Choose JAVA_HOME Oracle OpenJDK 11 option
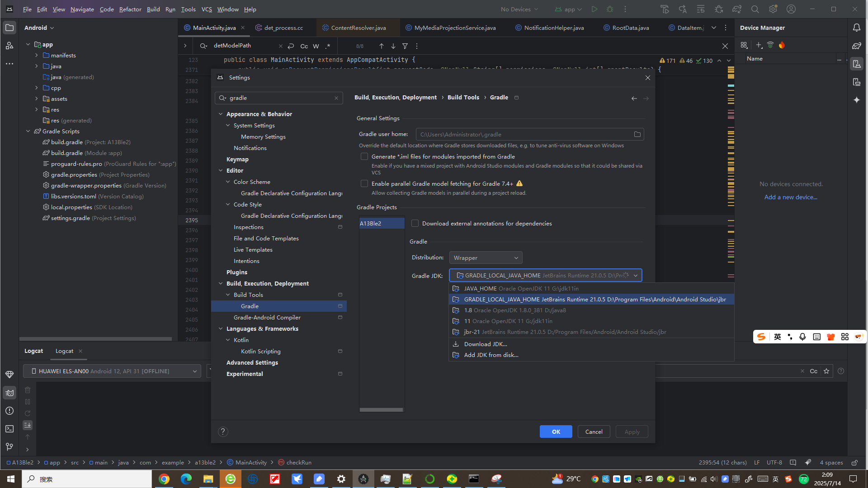 click(x=591, y=288)
